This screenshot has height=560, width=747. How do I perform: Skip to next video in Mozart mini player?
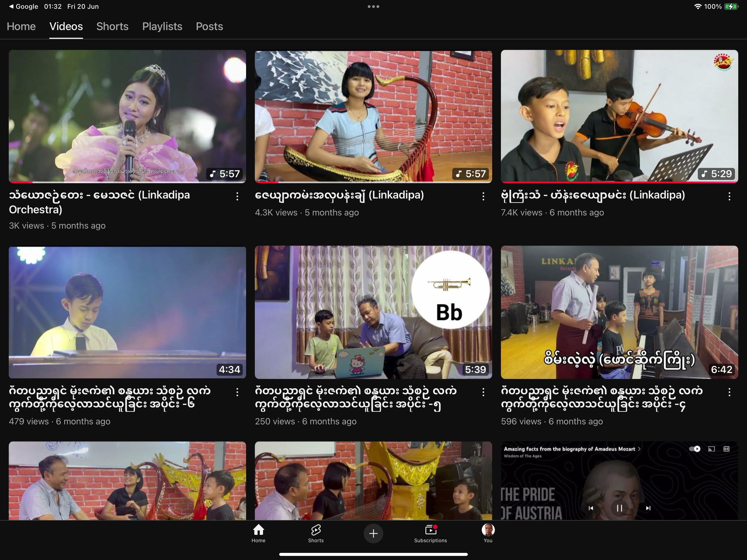click(648, 508)
